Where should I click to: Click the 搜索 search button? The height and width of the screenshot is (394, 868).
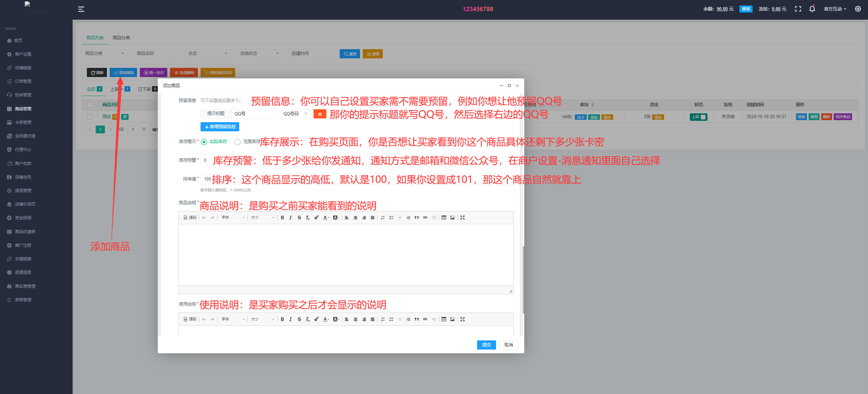click(x=350, y=54)
